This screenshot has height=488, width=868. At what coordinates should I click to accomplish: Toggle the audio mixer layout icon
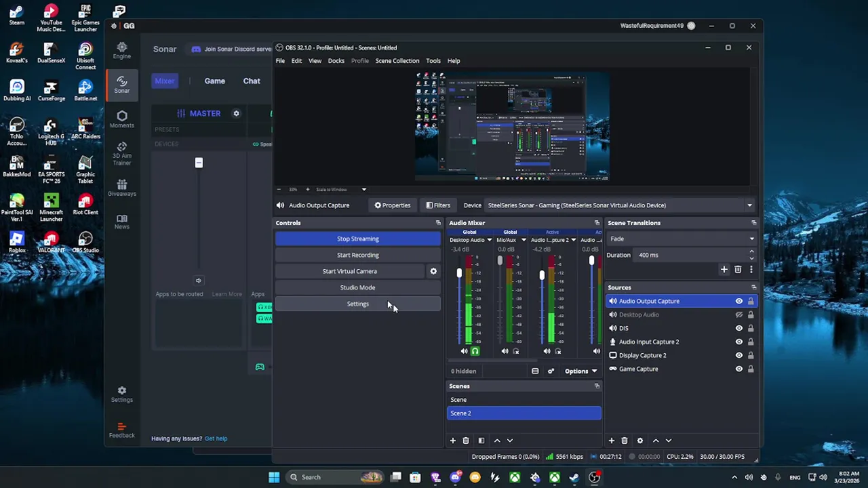tap(535, 371)
